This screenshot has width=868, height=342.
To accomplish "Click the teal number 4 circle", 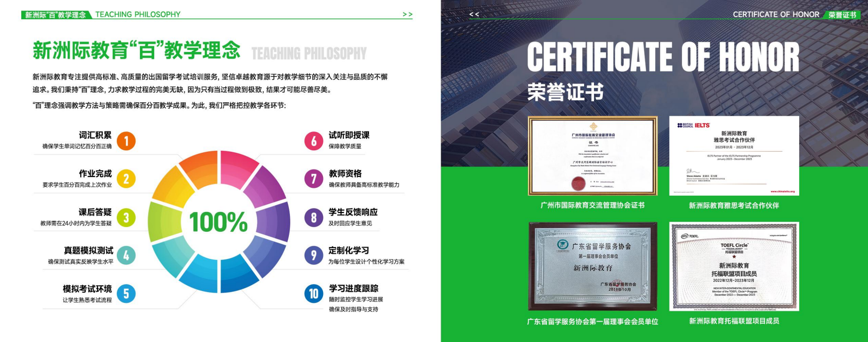I will [x=126, y=256].
